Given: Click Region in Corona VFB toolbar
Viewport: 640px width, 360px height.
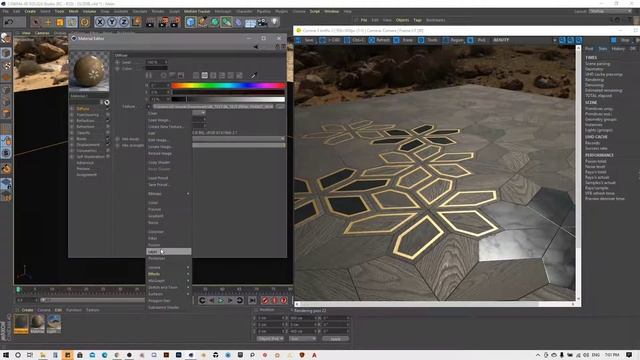Looking at the screenshot, I should pyautogui.click(x=453, y=40).
